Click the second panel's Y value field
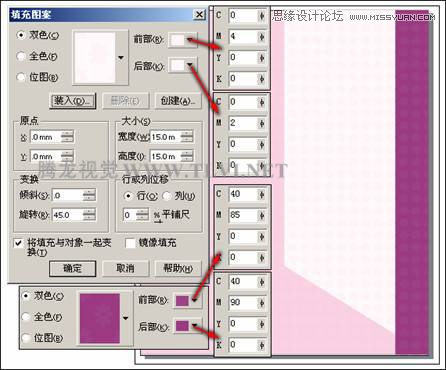446x370 pixels. [243, 144]
